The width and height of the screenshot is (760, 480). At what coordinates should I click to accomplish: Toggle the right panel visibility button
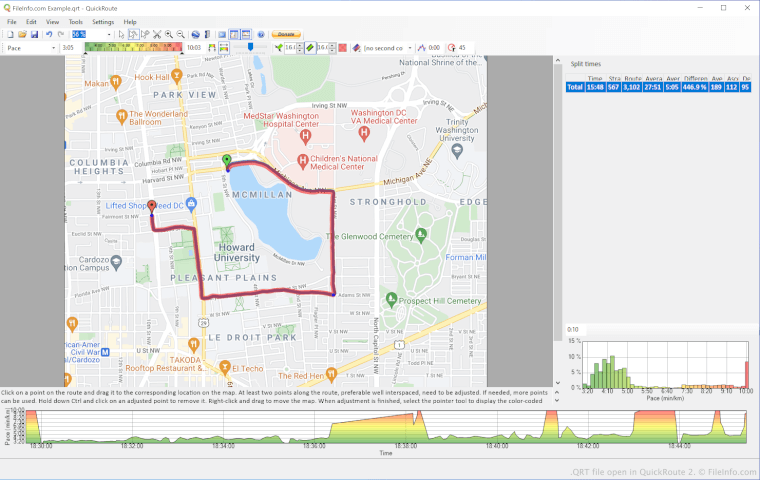[234, 34]
